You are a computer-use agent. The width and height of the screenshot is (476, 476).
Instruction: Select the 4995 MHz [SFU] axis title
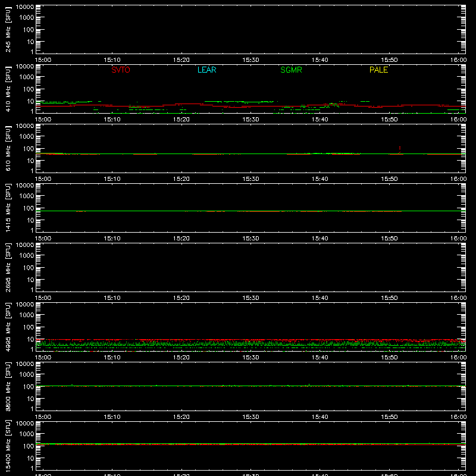pos(8,327)
